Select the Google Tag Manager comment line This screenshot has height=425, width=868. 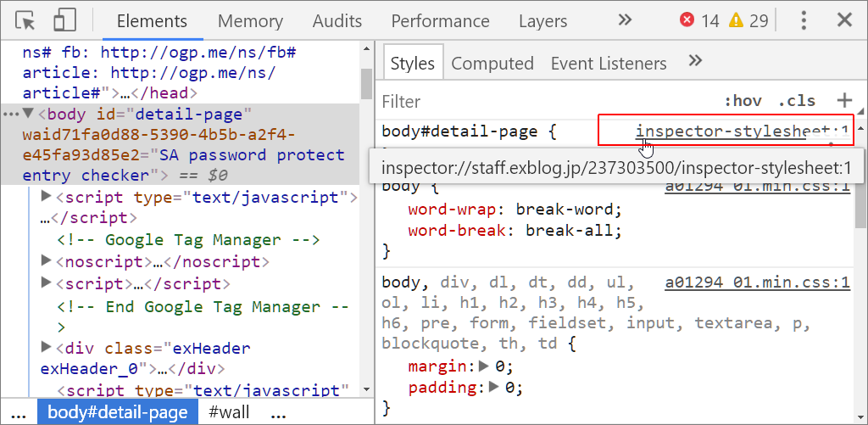click(x=189, y=240)
